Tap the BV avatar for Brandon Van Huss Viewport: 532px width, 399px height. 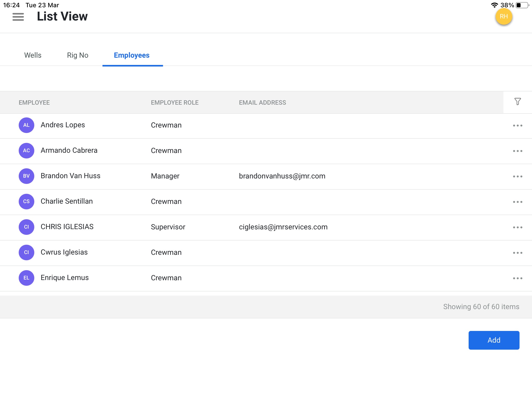(26, 176)
